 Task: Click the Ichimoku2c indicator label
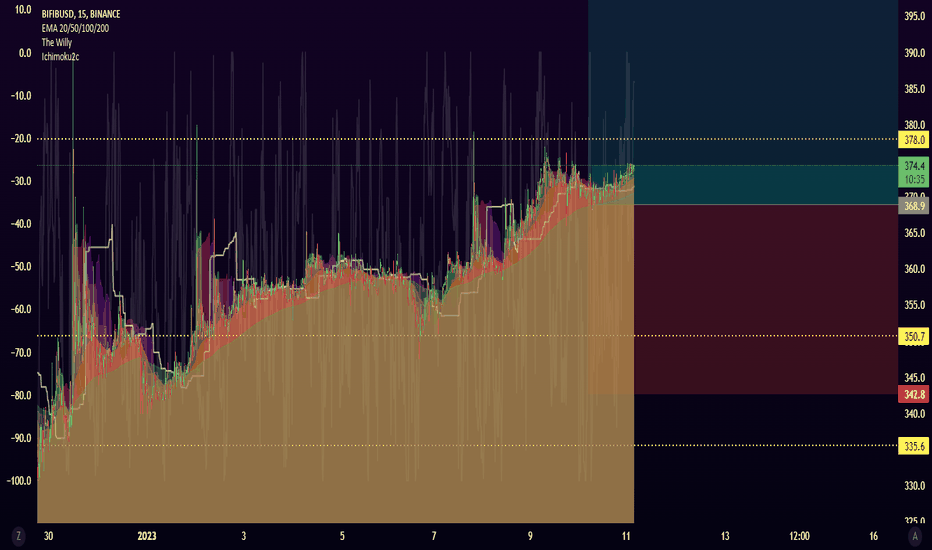[x=60, y=56]
